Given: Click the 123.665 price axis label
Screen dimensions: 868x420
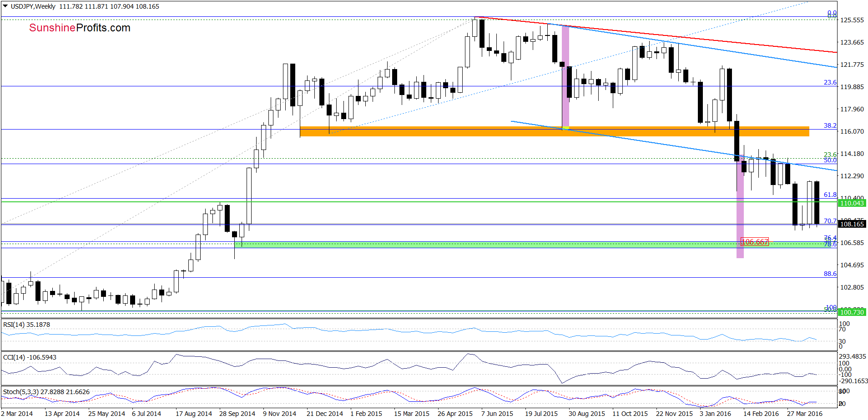Looking at the screenshot, I should click(x=852, y=42).
